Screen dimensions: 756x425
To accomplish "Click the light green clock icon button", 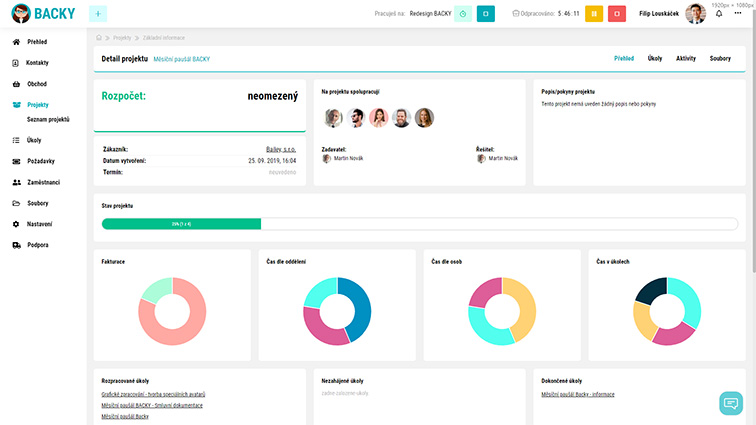I will click(x=463, y=14).
